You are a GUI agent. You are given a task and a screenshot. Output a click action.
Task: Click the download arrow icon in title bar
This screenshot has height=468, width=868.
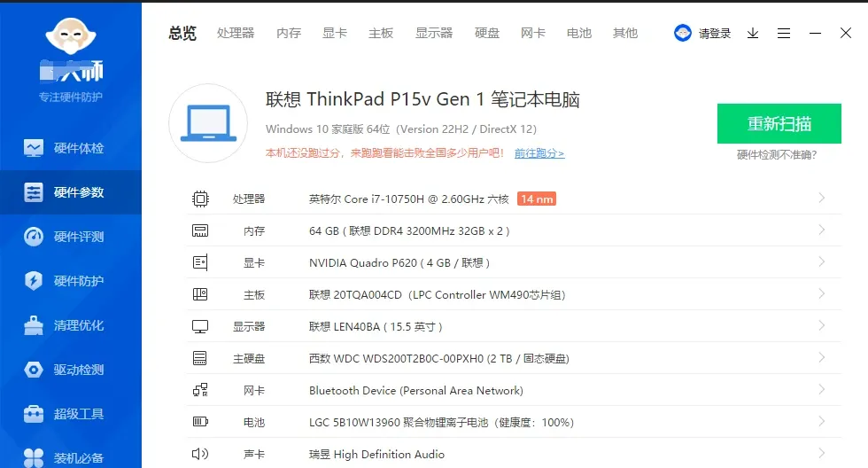[752, 33]
